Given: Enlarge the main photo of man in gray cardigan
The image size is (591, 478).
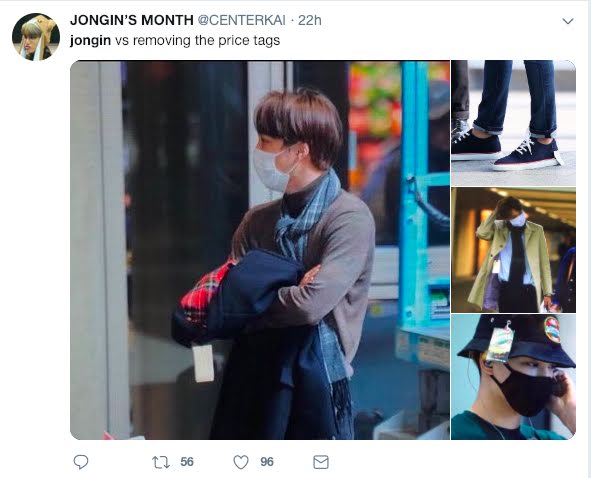Looking at the screenshot, I should pos(260,250).
